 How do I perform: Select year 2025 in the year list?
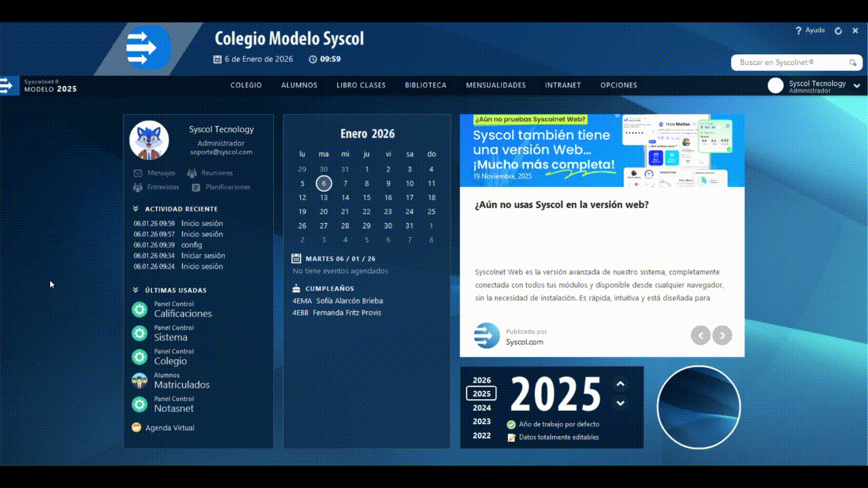(481, 394)
